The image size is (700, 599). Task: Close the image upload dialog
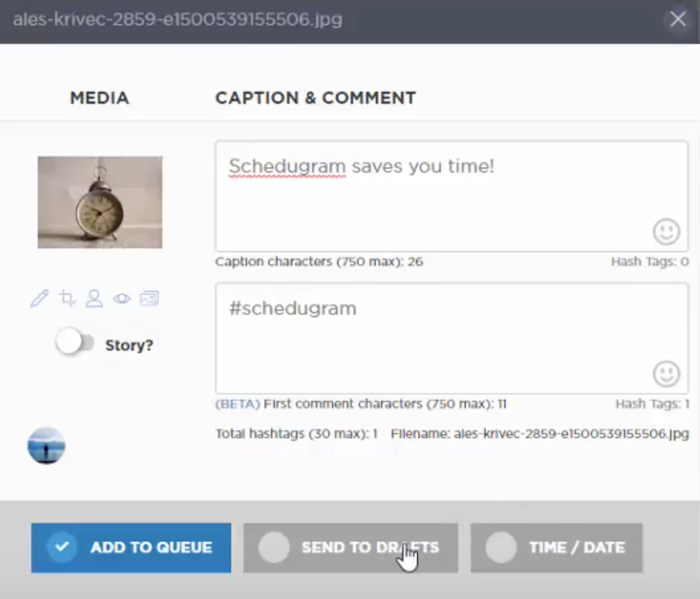click(678, 19)
